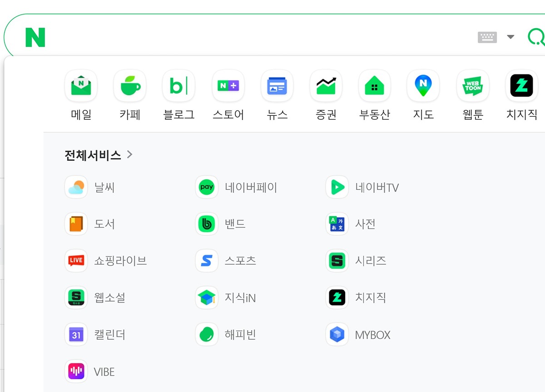The width and height of the screenshot is (545, 392).
Task: Open the Naver Store (스토어) icon
Action: [228, 86]
